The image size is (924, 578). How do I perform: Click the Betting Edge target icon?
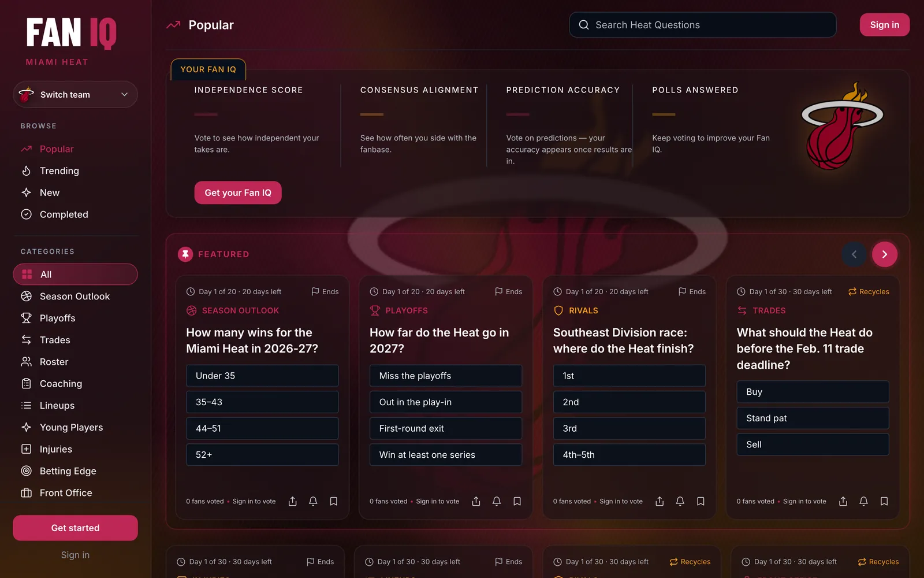click(x=26, y=471)
